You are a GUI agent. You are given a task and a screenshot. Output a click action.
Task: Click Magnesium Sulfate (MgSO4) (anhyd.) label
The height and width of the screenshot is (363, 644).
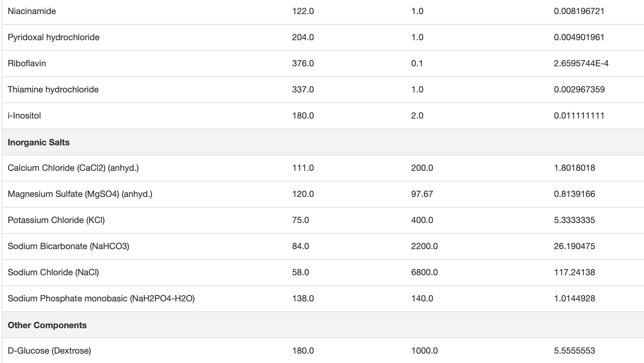[80, 194]
